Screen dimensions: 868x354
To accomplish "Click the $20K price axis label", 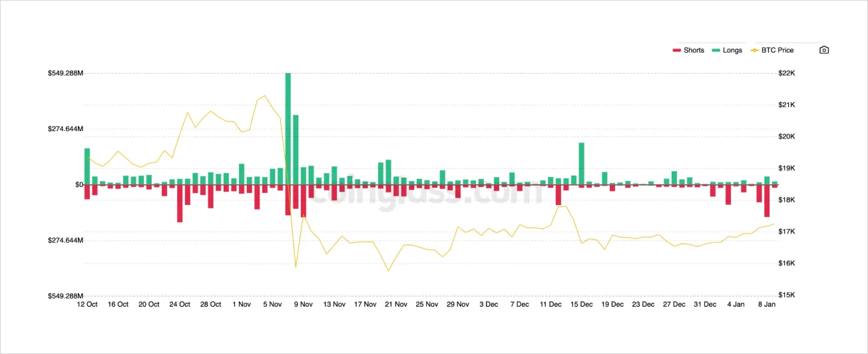I will tap(786, 136).
